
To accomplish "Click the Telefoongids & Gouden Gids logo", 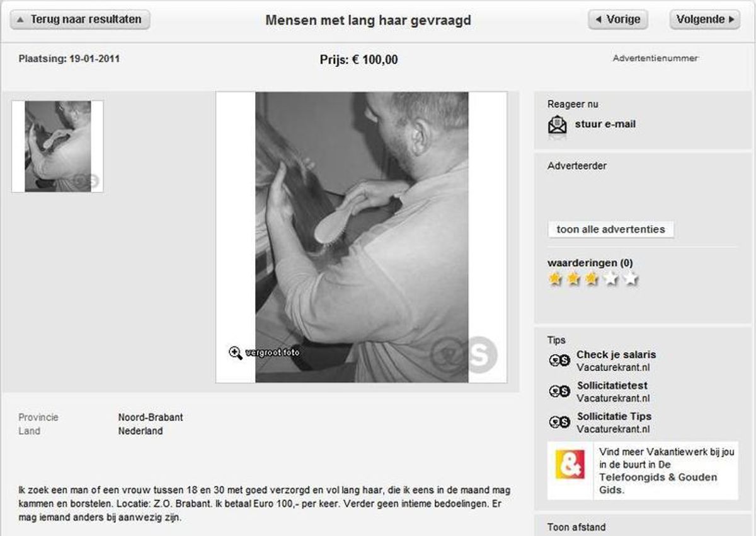I will tap(570, 464).
